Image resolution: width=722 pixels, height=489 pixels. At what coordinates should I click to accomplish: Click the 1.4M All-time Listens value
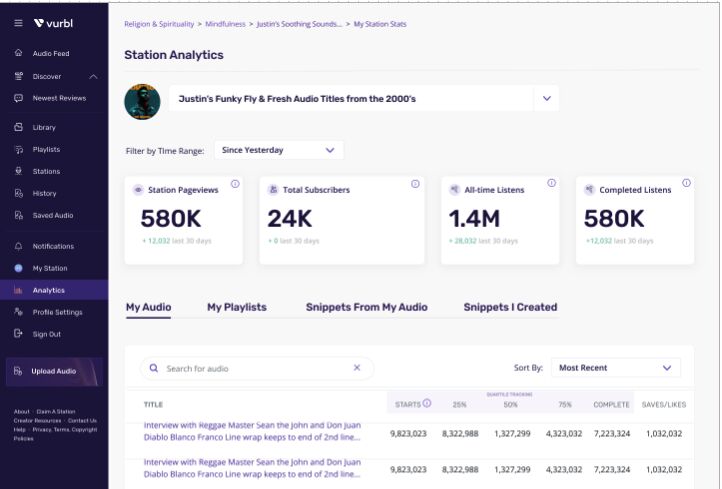point(474,218)
